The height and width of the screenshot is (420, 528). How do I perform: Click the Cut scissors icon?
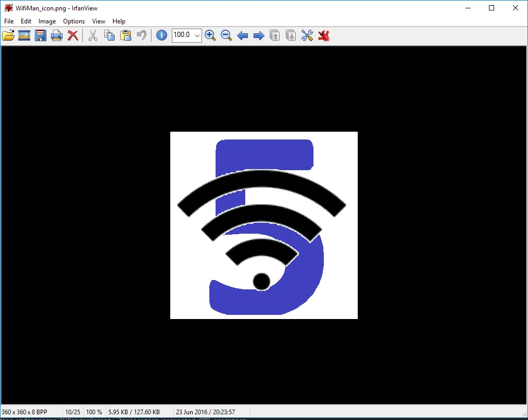(93, 35)
